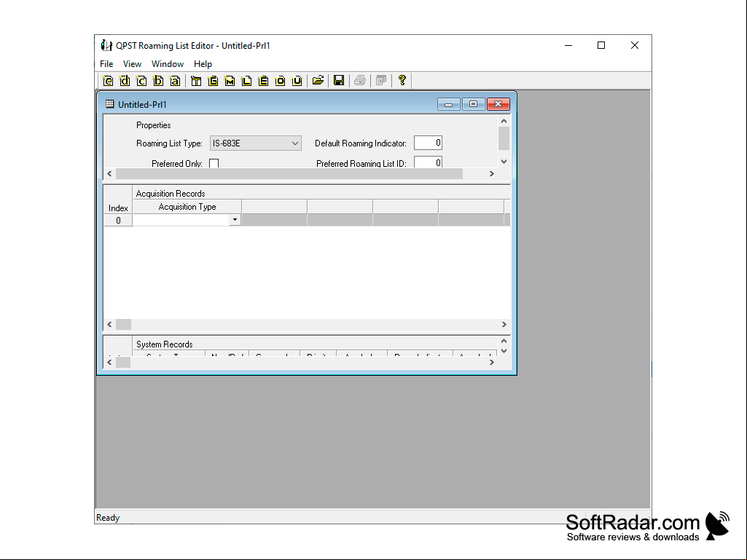The height and width of the screenshot is (560, 747).
Task: Open the File menu
Action: [x=106, y=64]
